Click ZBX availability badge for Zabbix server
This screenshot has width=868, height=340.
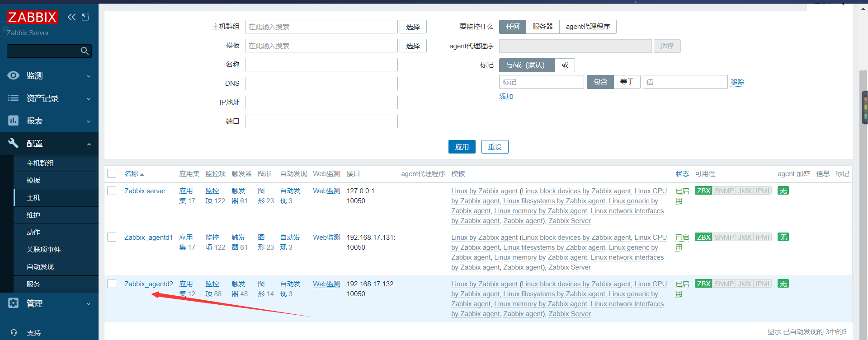[703, 191]
